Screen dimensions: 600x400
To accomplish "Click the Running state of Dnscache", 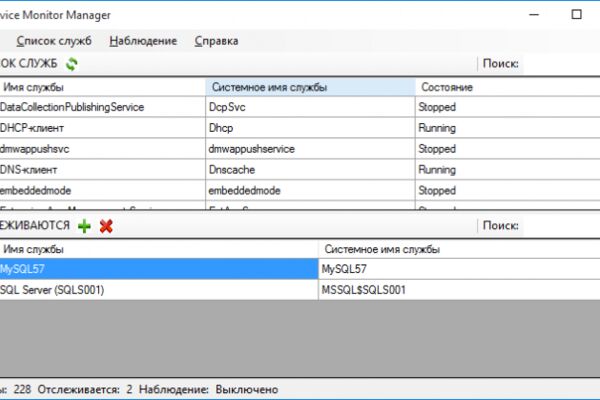I will (x=508, y=170).
